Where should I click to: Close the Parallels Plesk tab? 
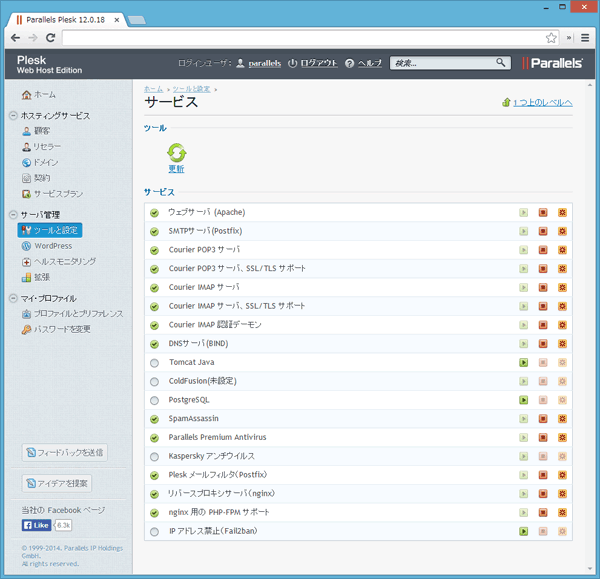117,20
